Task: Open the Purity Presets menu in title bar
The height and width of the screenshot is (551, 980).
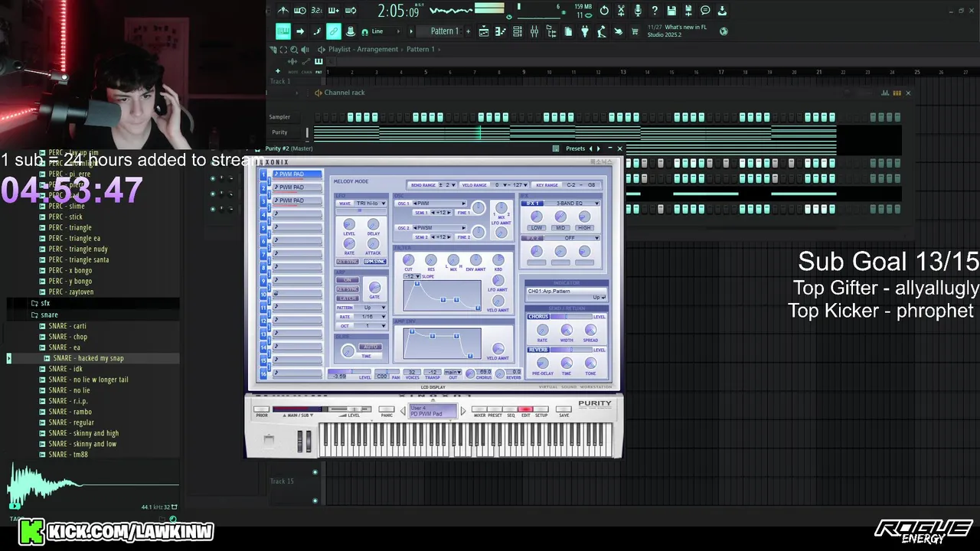Action: [x=575, y=148]
